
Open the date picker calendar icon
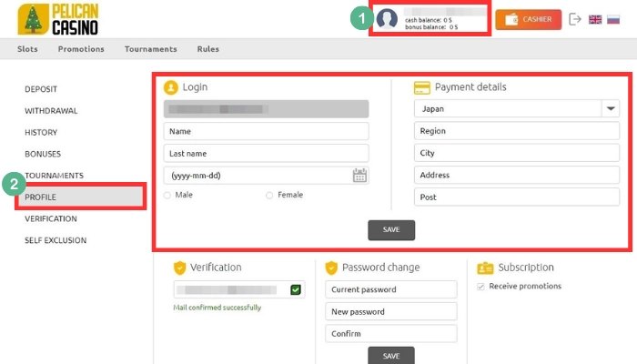tap(359, 176)
